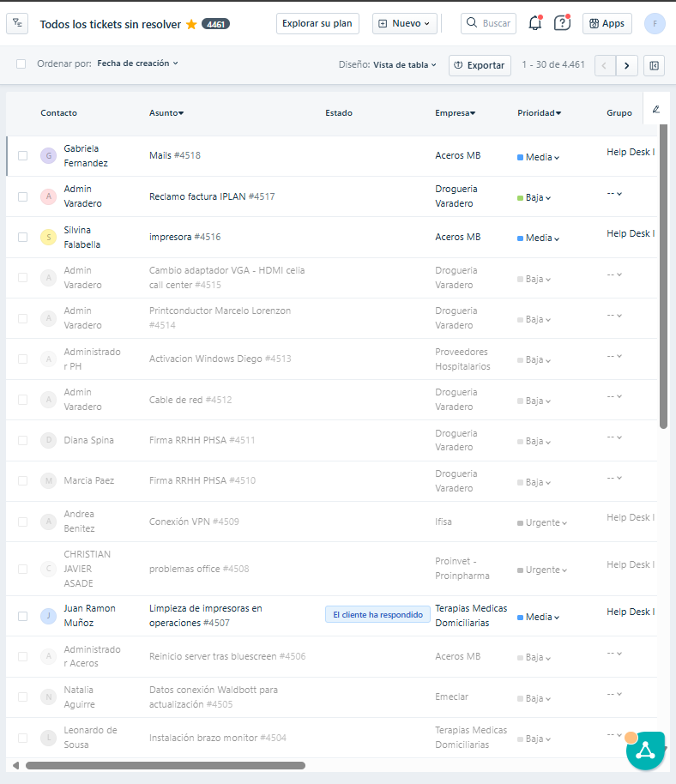Select the Mails #4518 ticket checkbox
This screenshot has width=676, height=784.
pos(22,155)
